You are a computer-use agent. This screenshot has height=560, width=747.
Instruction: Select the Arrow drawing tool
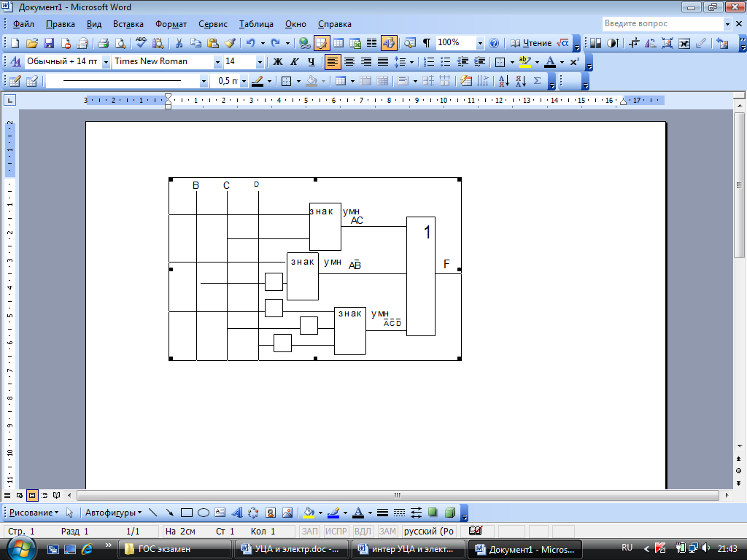[x=169, y=513]
